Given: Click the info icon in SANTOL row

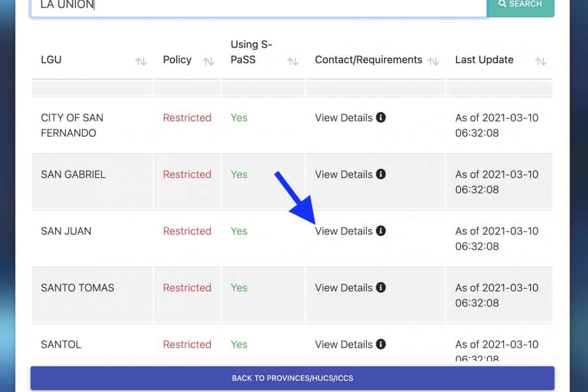Looking at the screenshot, I should pyautogui.click(x=381, y=344).
